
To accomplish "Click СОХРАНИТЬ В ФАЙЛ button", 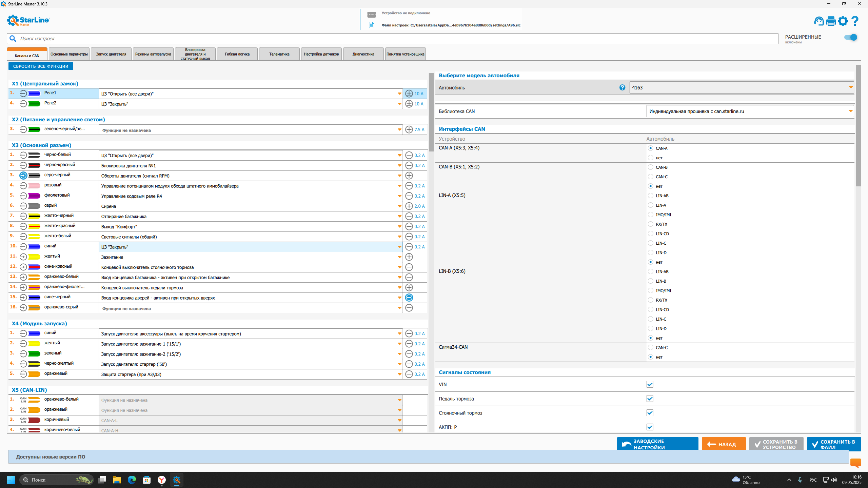I will pos(834,444).
